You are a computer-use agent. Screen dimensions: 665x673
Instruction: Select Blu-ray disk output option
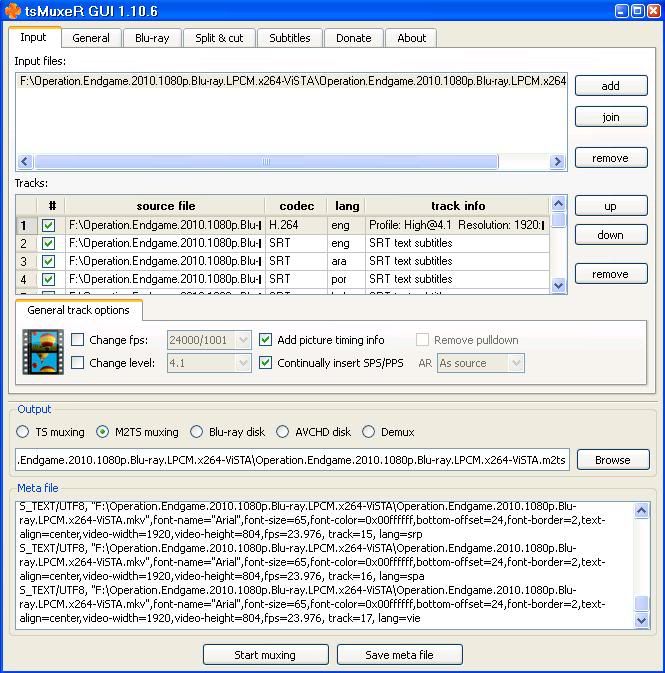(x=196, y=432)
